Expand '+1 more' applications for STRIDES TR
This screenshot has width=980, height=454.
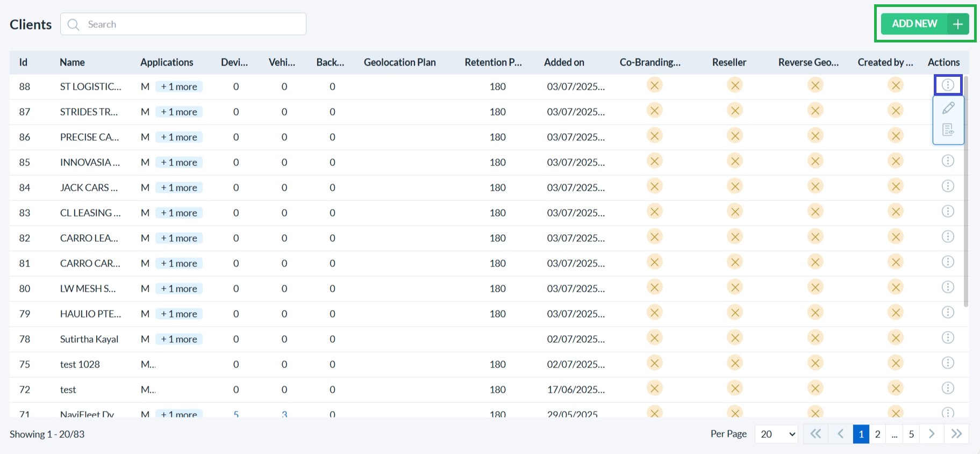coord(179,112)
